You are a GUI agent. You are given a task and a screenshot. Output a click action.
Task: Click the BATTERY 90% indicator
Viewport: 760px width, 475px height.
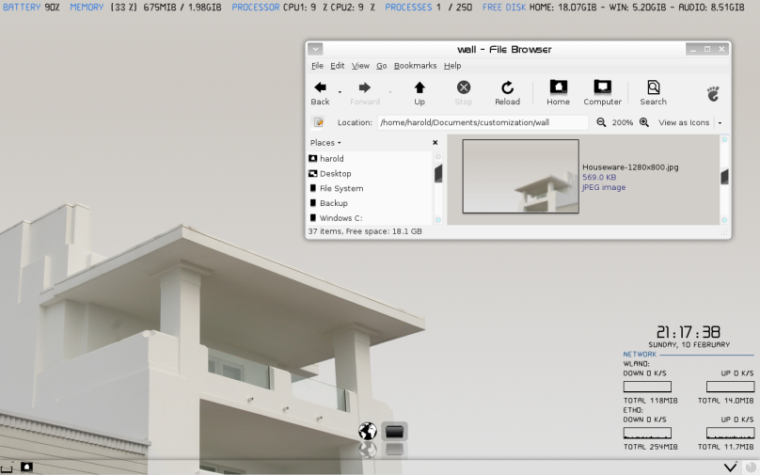[x=31, y=7]
